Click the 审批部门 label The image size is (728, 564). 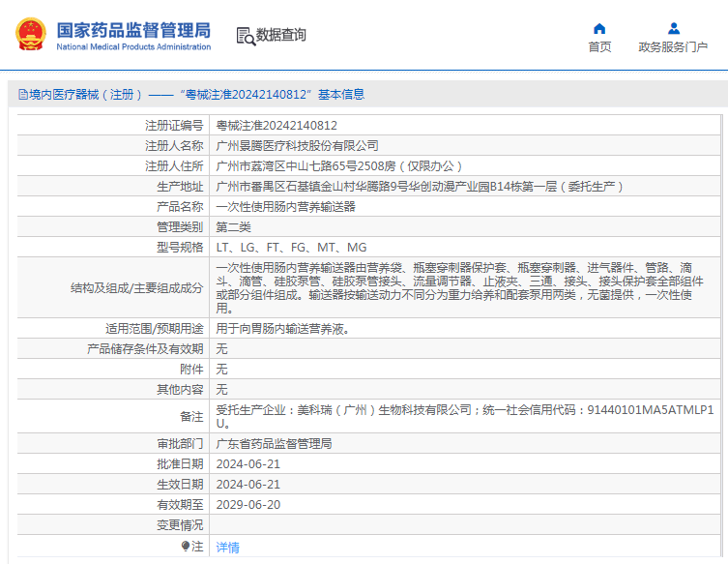pos(180,444)
